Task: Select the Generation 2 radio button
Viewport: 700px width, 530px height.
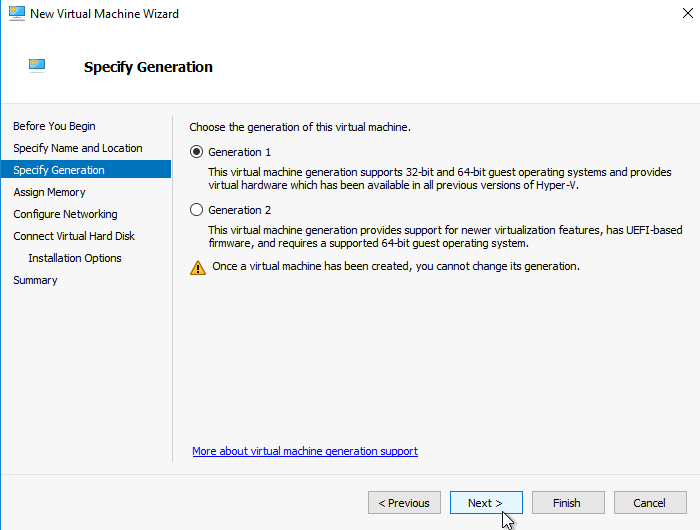Action: point(196,210)
